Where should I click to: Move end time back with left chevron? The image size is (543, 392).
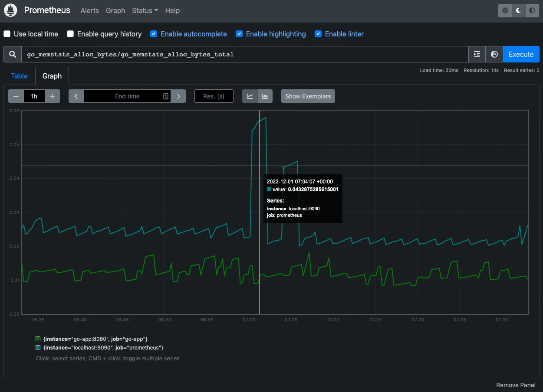pos(76,96)
